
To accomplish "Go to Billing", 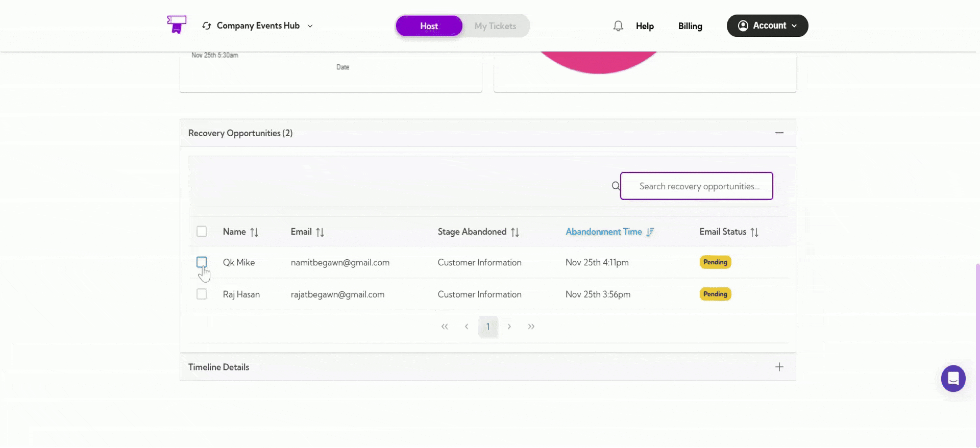I will point(690,26).
